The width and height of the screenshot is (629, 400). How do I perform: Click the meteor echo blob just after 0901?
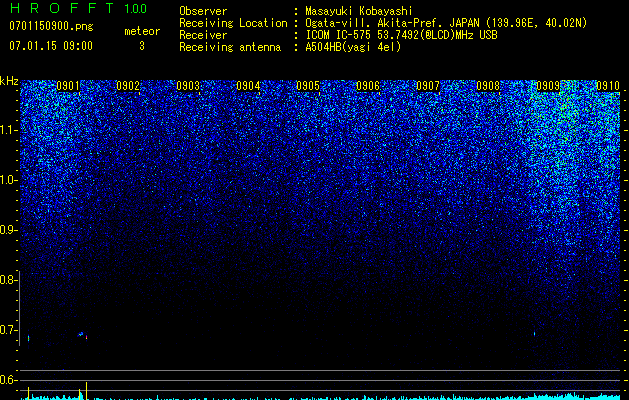pyautogui.click(x=81, y=334)
